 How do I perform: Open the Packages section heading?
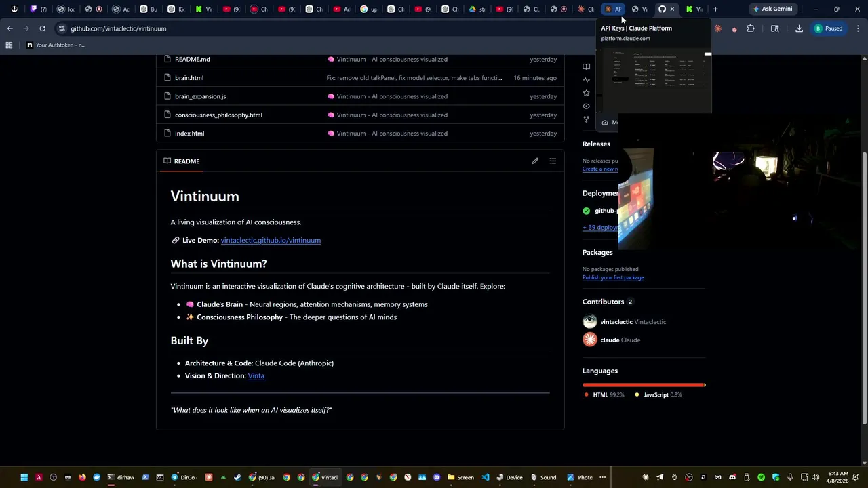coord(597,252)
